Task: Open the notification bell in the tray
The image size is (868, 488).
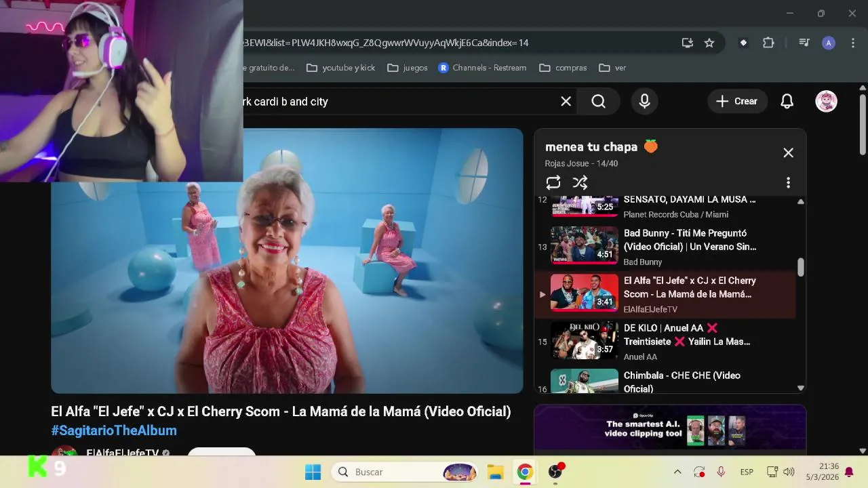Action: point(849,472)
